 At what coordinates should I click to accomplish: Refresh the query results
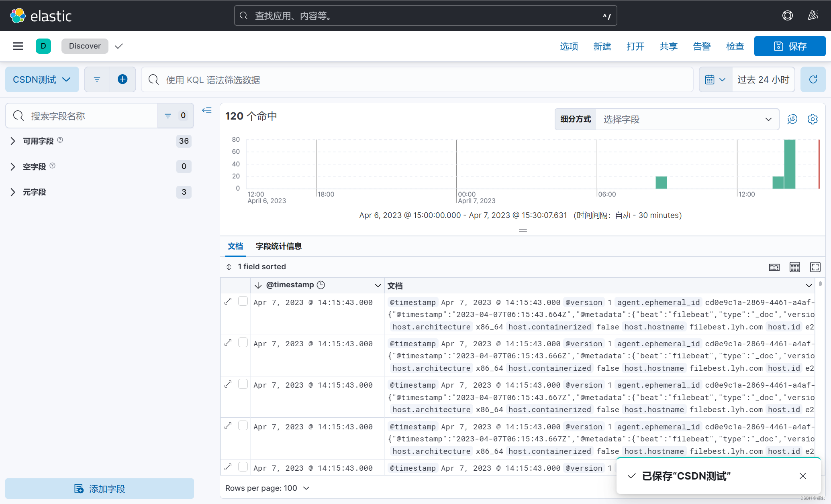[x=813, y=79]
